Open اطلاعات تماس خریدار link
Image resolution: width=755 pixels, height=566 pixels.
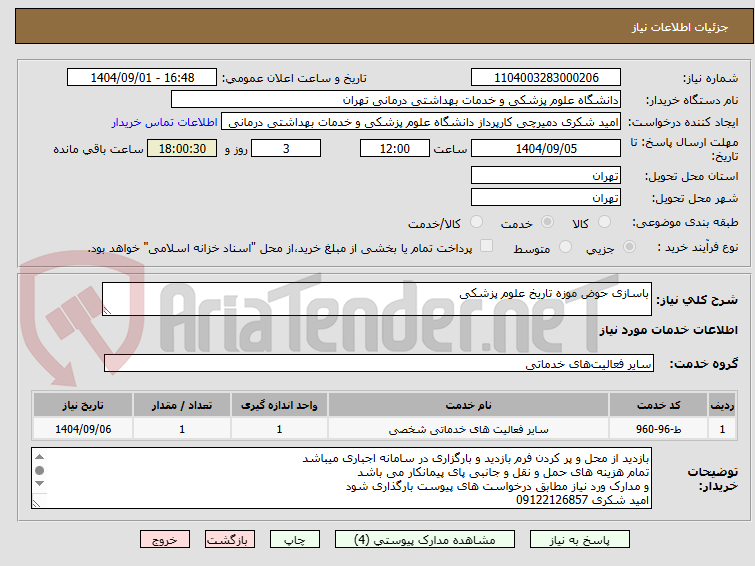pyautogui.click(x=165, y=122)
